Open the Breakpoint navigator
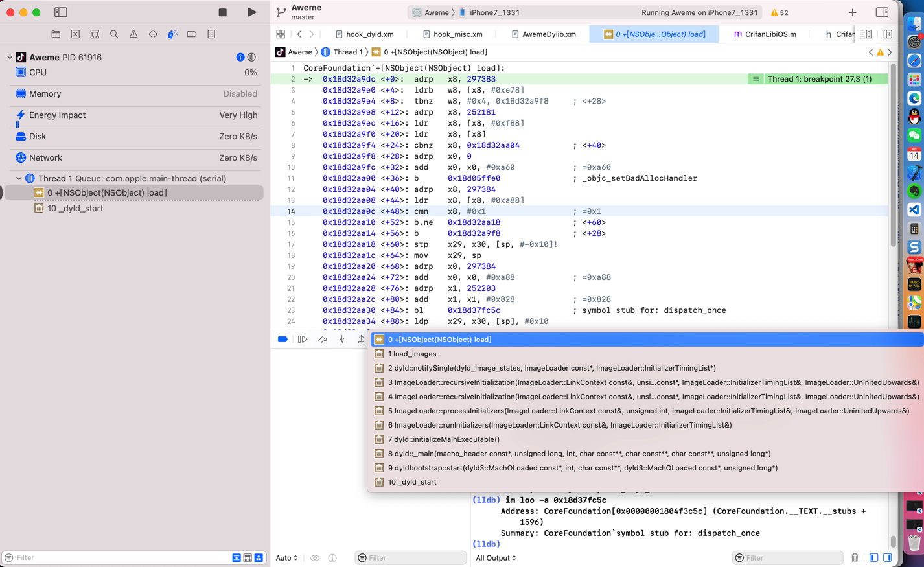Viewport: 924px width, 567px height. point(192,34)
